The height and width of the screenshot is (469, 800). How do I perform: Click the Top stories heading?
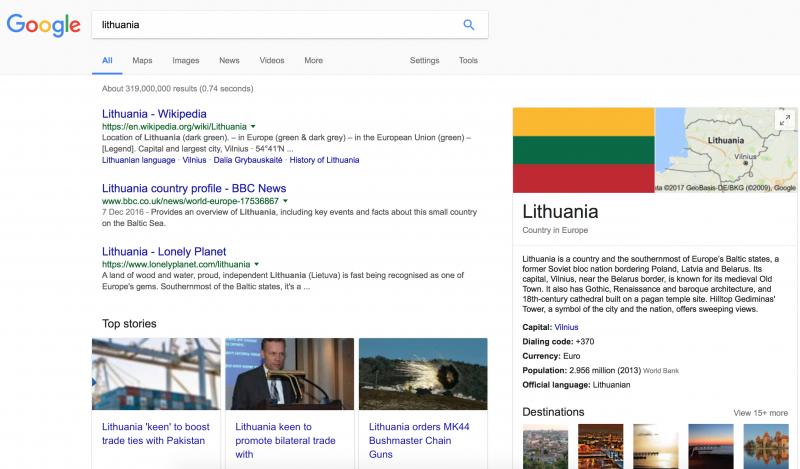click(x=129, y=324)
